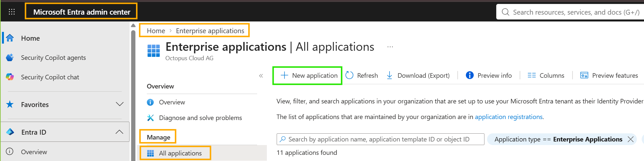This screenshot has width=644, height=161.
Task: Click the Columns button
Action: click(546, 75)
